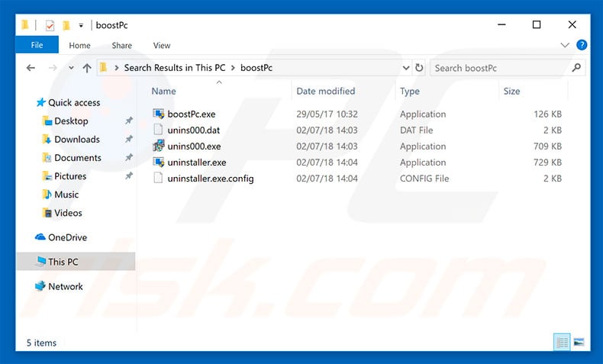The image size is (603, 364).
Task: Click the CONFIG File type cell
Action: click(x=424, y=179)
